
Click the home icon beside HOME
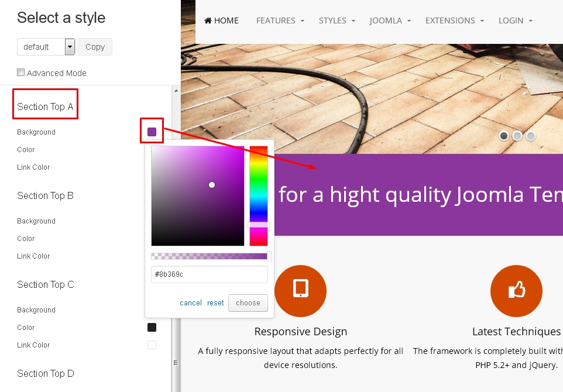pos(208,20)
